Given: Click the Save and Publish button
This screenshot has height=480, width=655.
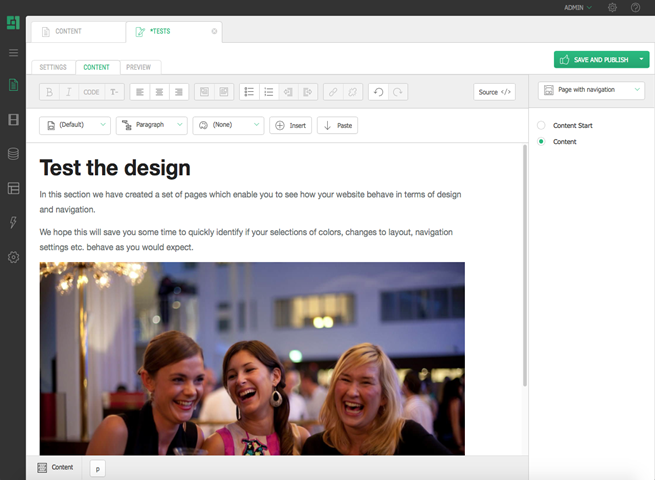Looking at the screenshot, I should [594, 59].
